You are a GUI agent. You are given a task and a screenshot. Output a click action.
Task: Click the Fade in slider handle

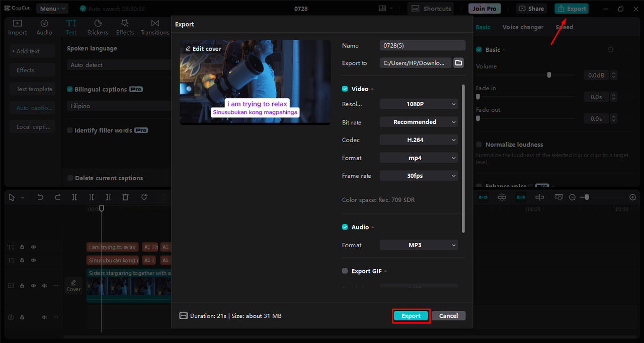point(478,97)
